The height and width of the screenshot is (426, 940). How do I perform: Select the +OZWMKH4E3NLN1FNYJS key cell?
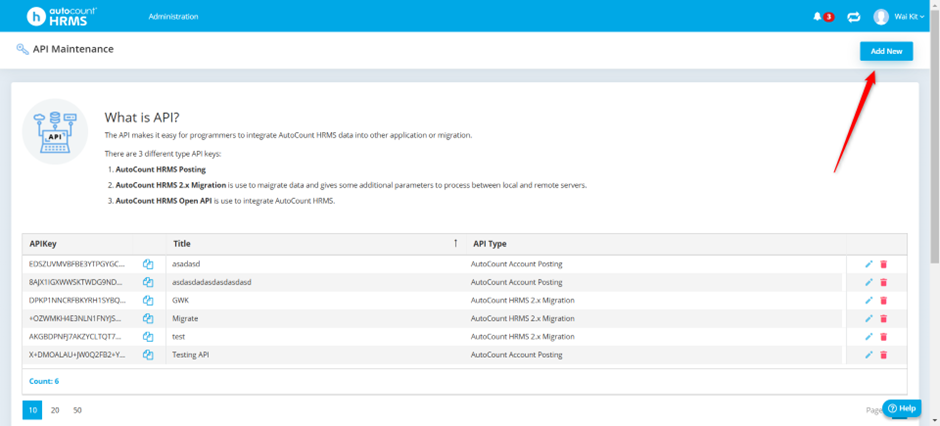coord(77,318)
